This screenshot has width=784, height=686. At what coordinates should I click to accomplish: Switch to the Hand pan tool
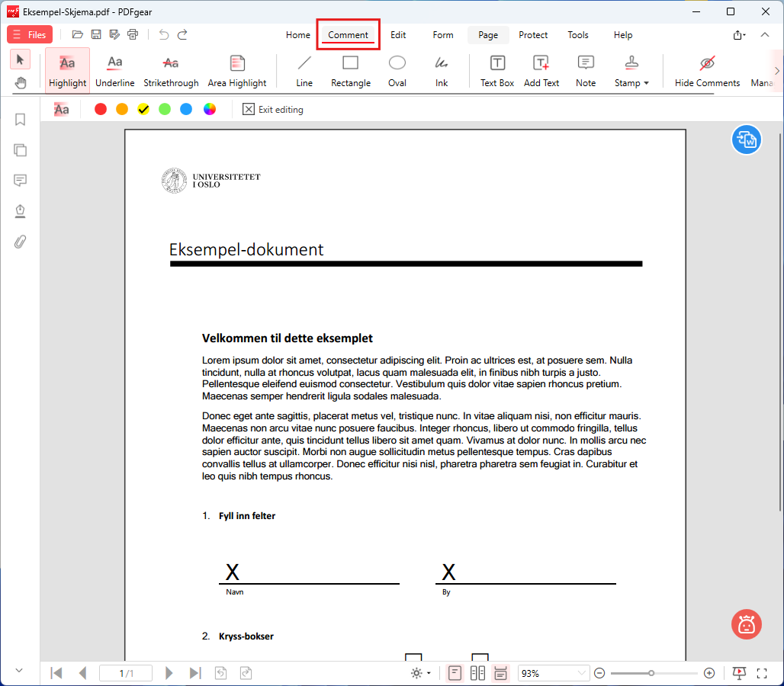[20, 82]
